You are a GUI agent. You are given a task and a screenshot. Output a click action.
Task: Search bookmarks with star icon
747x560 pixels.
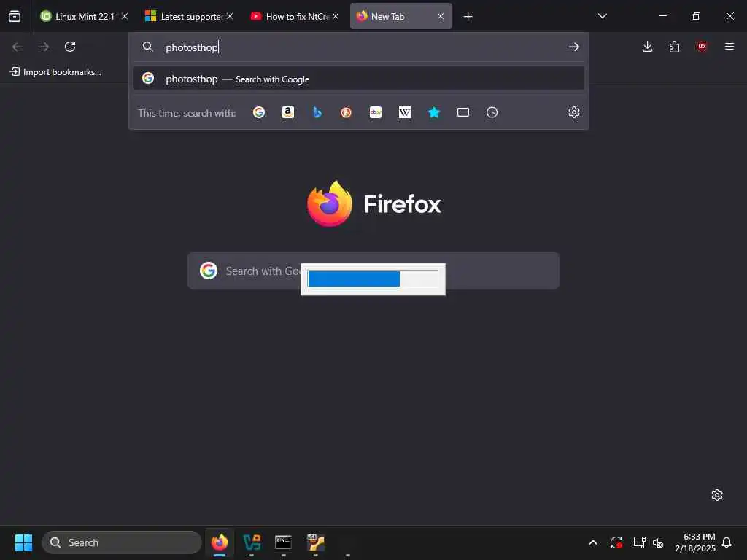(x=434, y=112)
